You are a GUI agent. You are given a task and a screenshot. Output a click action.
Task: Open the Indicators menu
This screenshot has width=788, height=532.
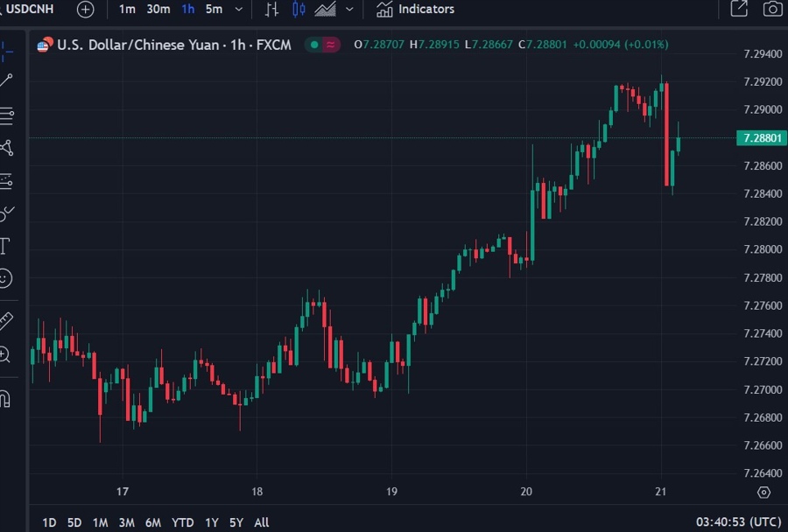[415, 9]
